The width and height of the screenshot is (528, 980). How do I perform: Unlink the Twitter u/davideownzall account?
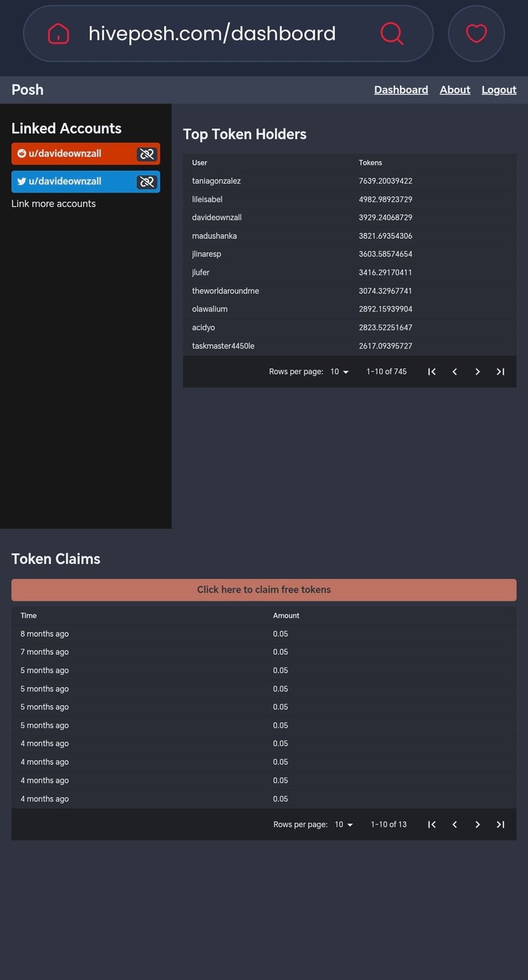point(146,182)
